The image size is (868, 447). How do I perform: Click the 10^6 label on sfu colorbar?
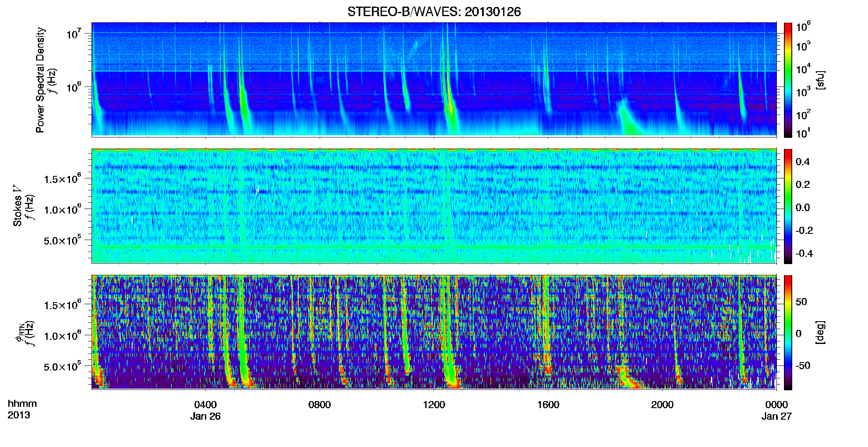(803, 26)
